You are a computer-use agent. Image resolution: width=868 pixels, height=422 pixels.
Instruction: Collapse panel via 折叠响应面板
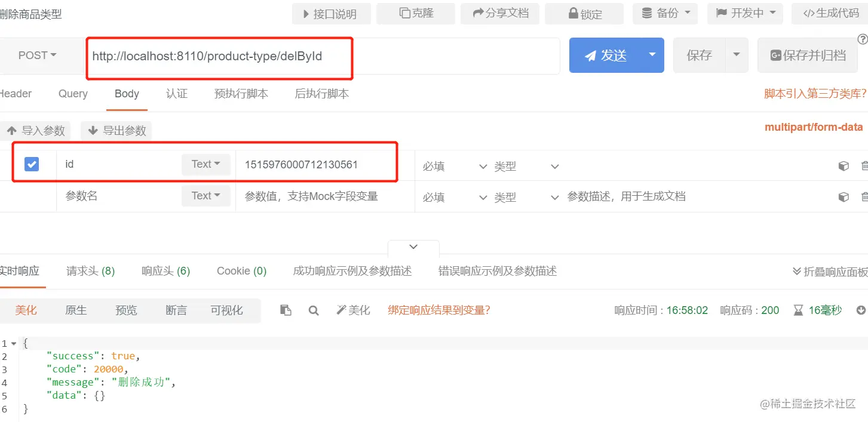point(830,272)
